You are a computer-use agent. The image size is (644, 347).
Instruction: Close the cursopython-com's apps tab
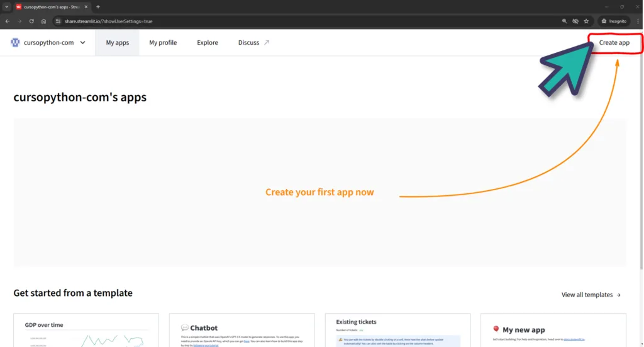tap(86, 6)
